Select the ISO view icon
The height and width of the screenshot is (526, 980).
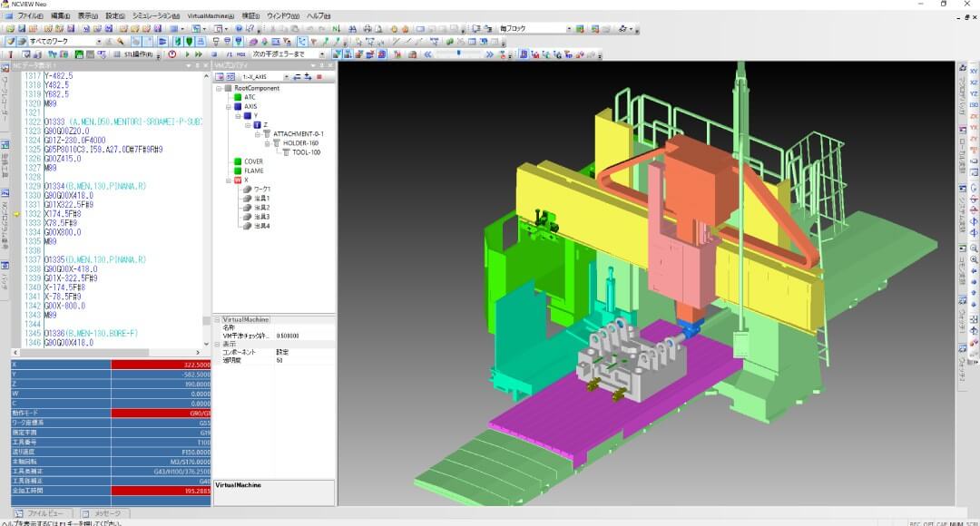tap(974, 104)
